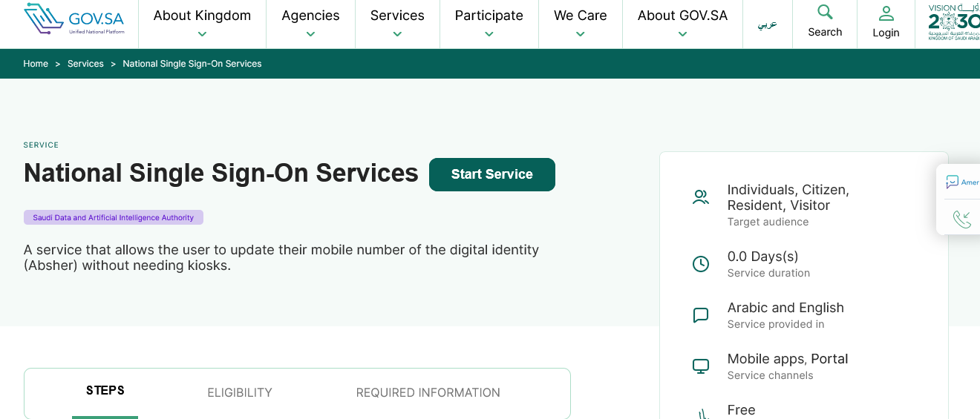The width and height of the screenshot is (980, 419).
Task: Open the Services navigation dropdown
Action: coord(397,23)
